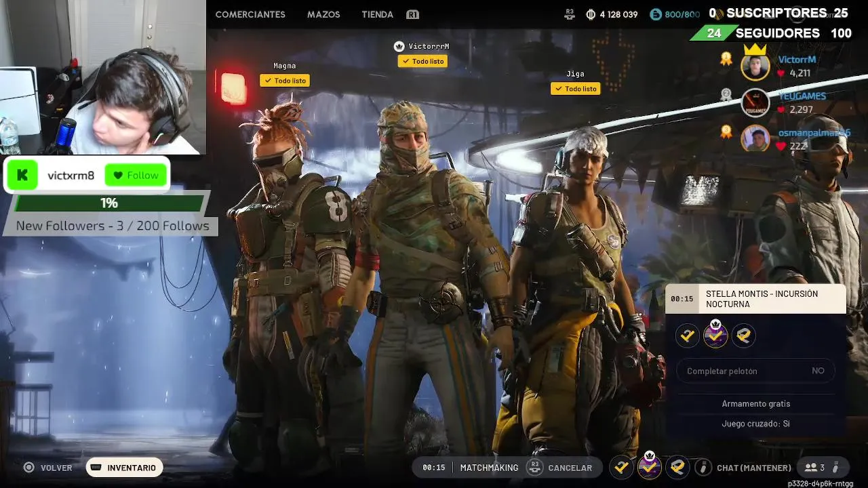Click the Stella Montis Incursión Nocturna map title
Image resolution: width=868 pixels, height=488 pixels.
coord(762,299)
